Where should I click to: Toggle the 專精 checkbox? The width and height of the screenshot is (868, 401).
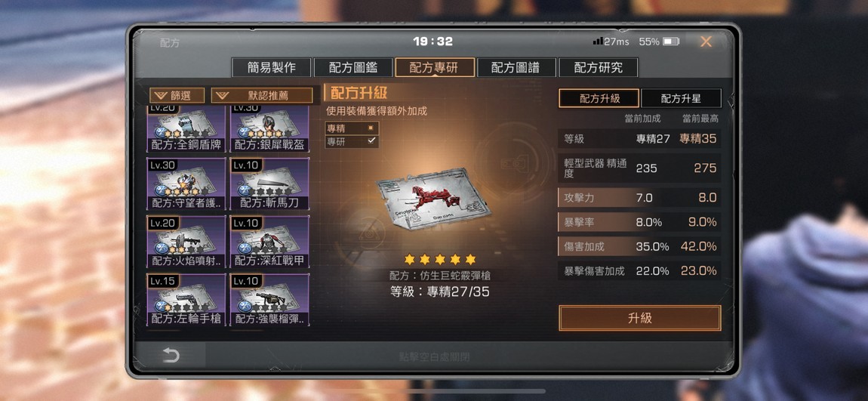click(371, 128)
